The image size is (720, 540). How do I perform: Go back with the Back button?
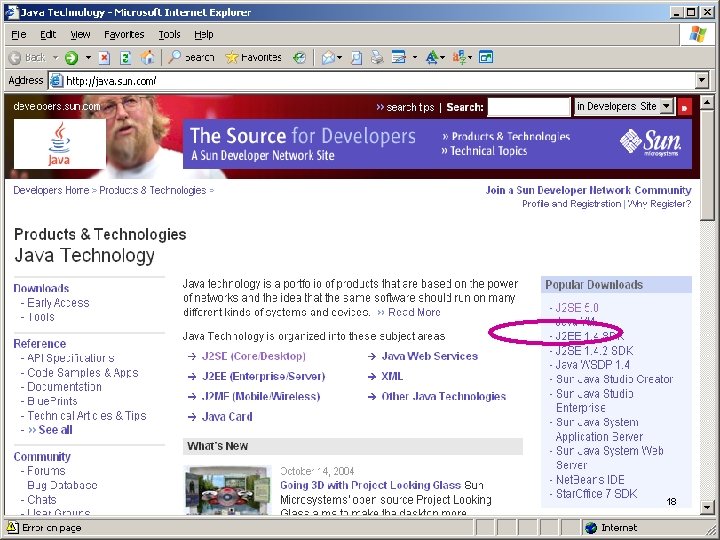28,57
